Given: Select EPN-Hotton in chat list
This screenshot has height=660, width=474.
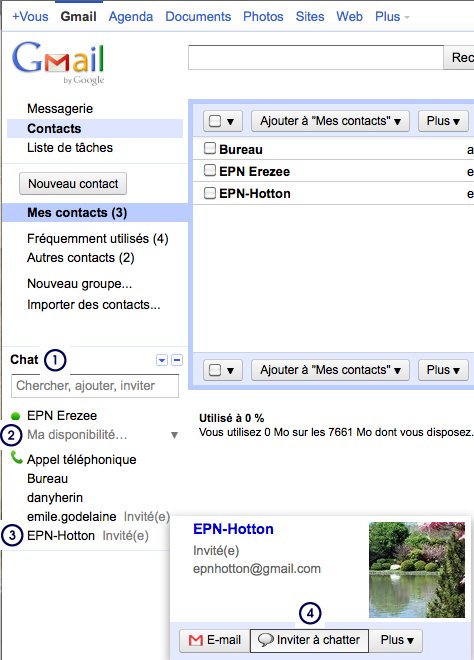Looking at the screenshot, I should [x=61, y=535].
